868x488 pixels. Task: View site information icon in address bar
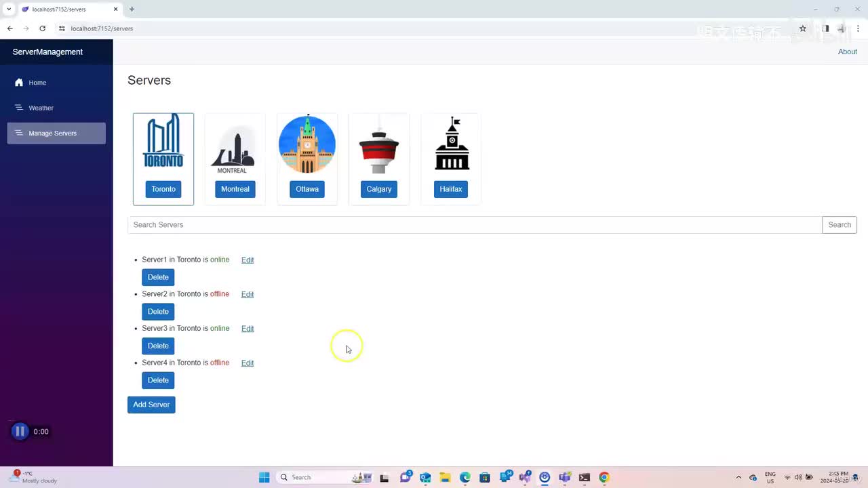62,28
